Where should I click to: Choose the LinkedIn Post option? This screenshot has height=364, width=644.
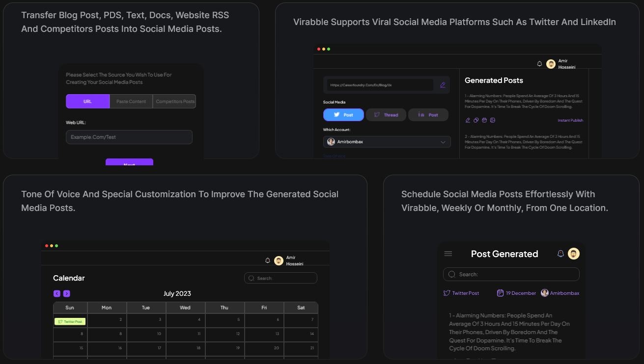pyautogui.click(x=428, y=115)
